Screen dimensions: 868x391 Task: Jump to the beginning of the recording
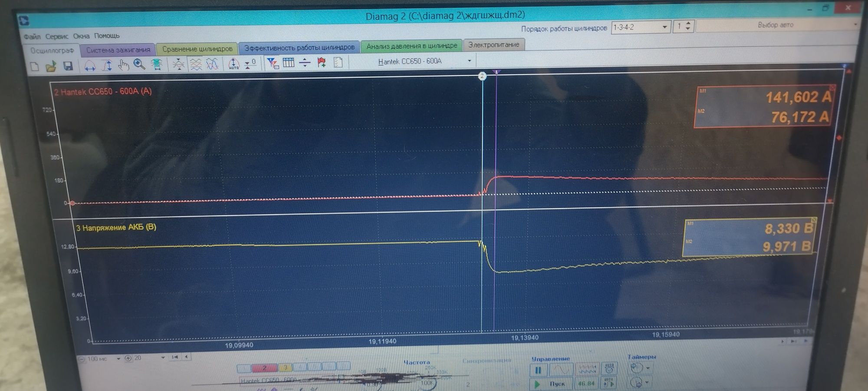[x=175, y=357]
